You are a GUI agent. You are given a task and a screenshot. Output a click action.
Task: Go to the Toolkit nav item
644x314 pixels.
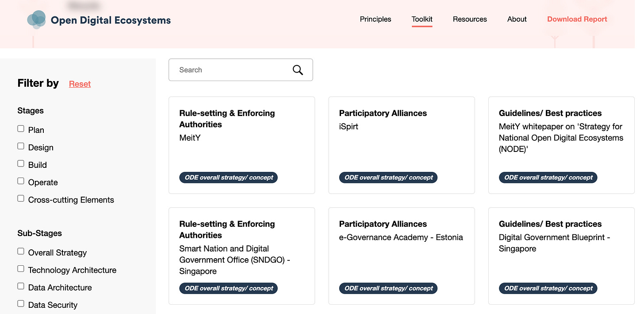pos(422,19)
